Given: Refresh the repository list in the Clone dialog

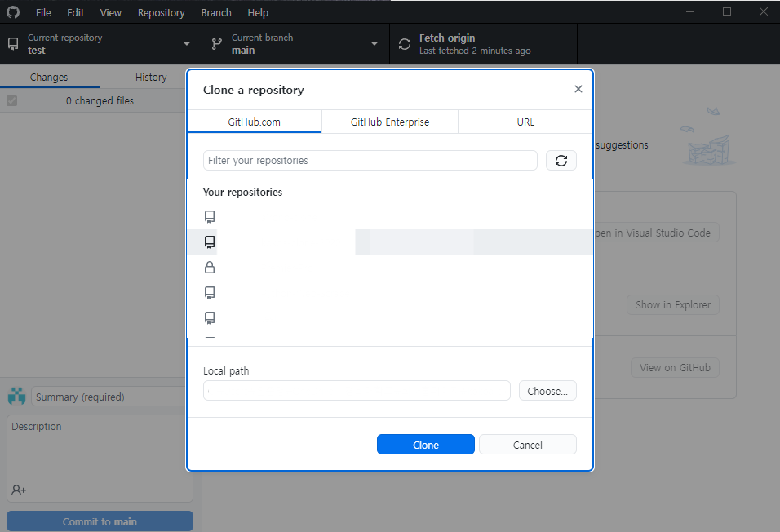Looking at the screenshot, I should 561,160.
